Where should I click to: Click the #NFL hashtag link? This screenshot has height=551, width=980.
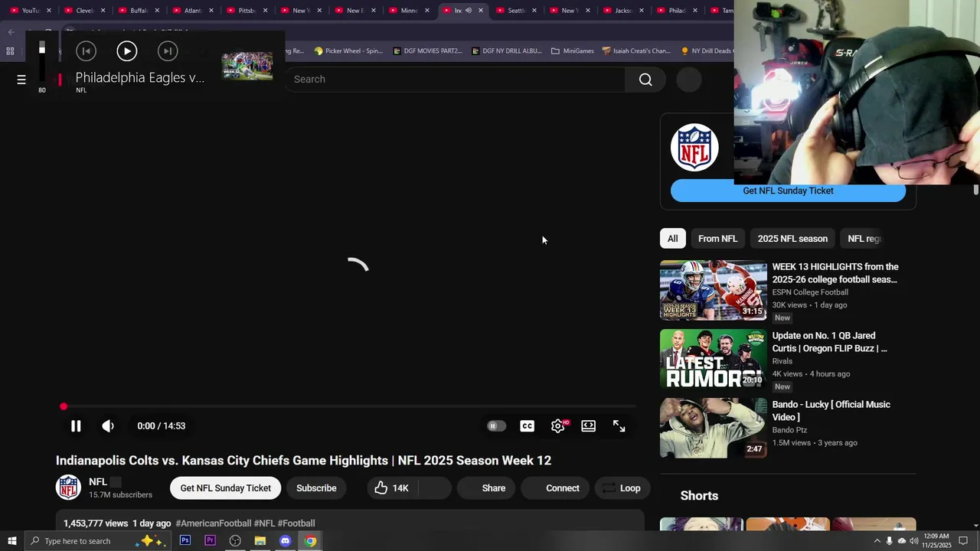pyautogui.click(x=264, y=523)
